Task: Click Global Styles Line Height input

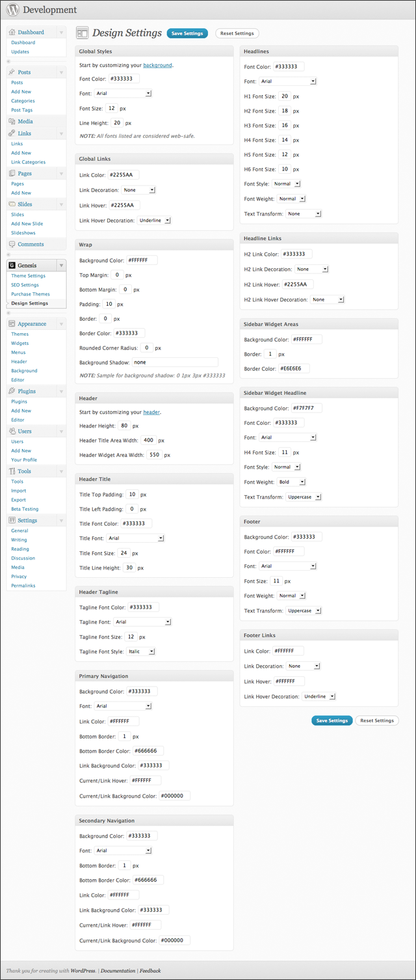Action: click(117, 122)
